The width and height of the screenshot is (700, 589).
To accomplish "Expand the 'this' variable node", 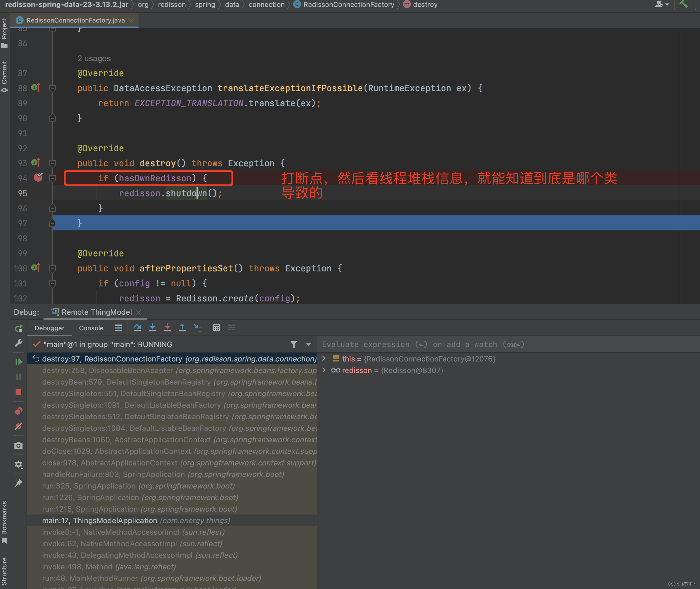I will [324, 359].
